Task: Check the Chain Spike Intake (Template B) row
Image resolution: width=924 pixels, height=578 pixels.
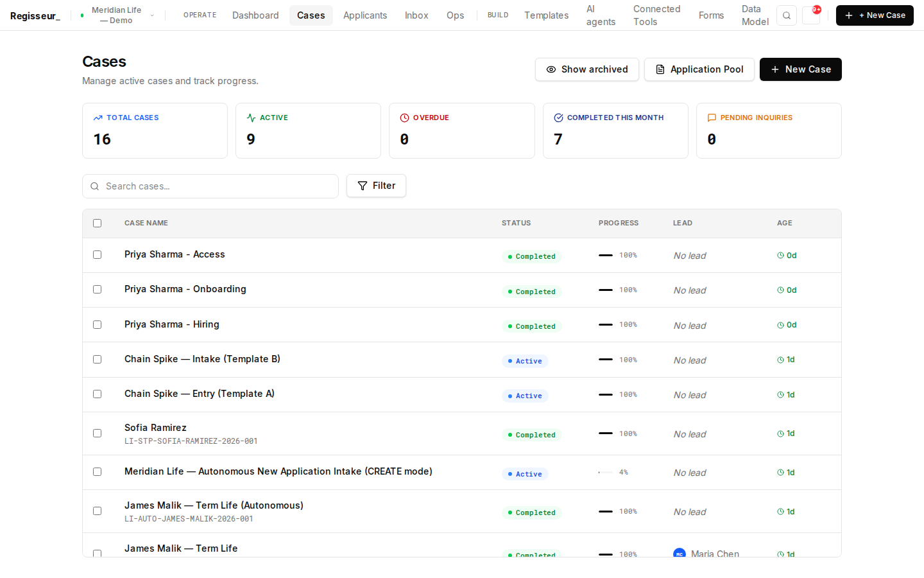Action: tap(98, 360)
